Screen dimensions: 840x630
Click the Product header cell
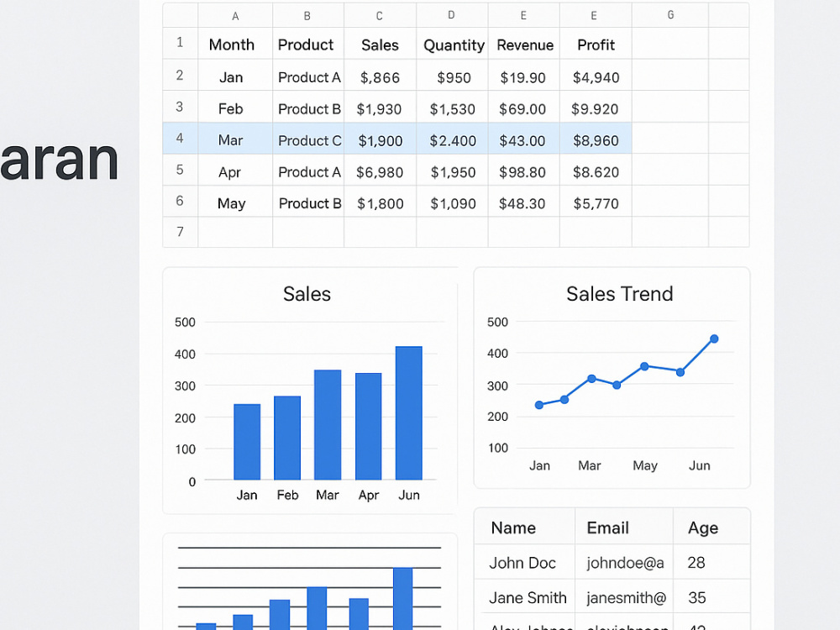point(308,44)
